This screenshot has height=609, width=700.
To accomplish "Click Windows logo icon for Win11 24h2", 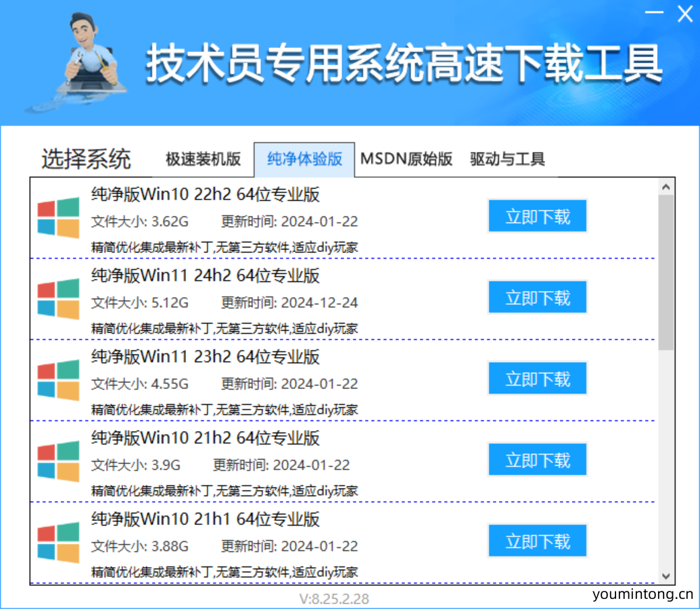I will point(58,299).
